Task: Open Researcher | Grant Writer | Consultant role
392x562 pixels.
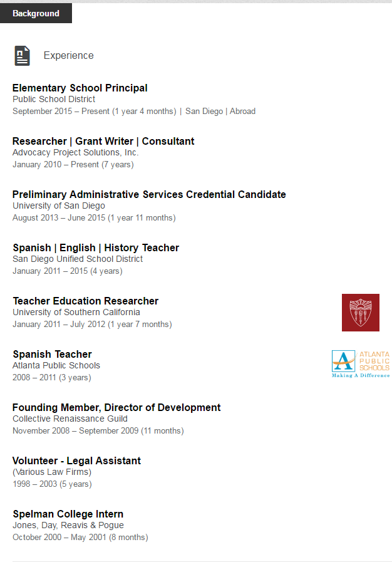Action: click(x=103, y=142)
